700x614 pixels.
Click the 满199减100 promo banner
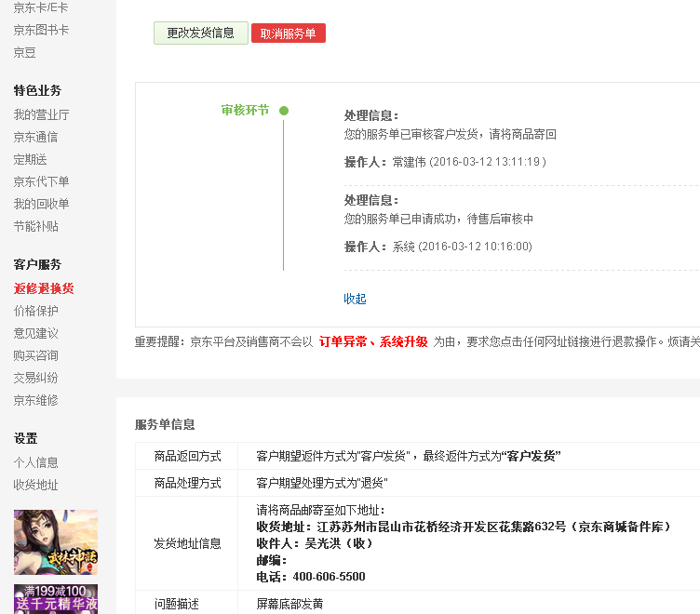pos(55,599)
